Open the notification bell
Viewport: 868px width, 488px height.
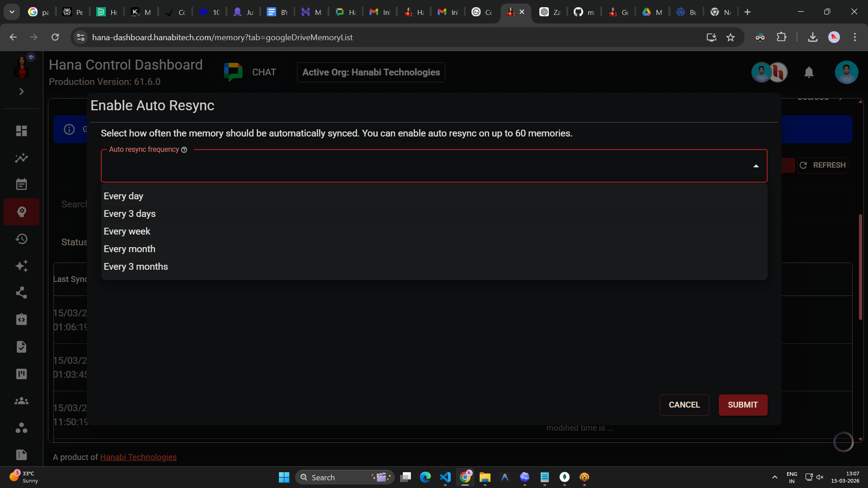(809, 72)
